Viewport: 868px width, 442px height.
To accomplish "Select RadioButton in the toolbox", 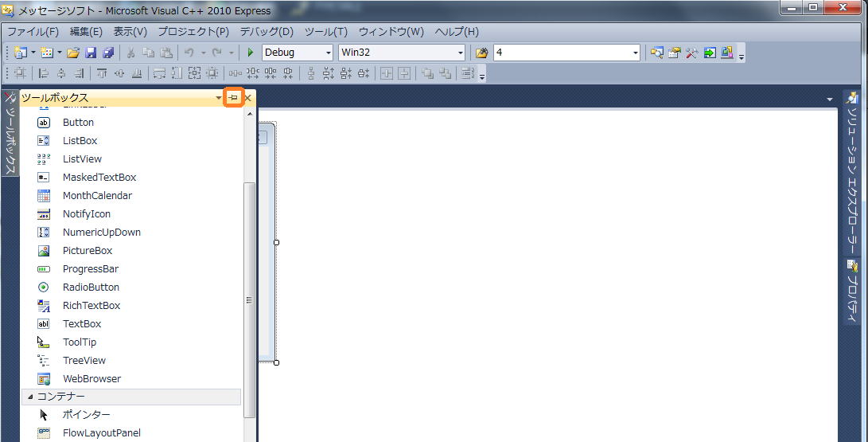I will point(130,287).
